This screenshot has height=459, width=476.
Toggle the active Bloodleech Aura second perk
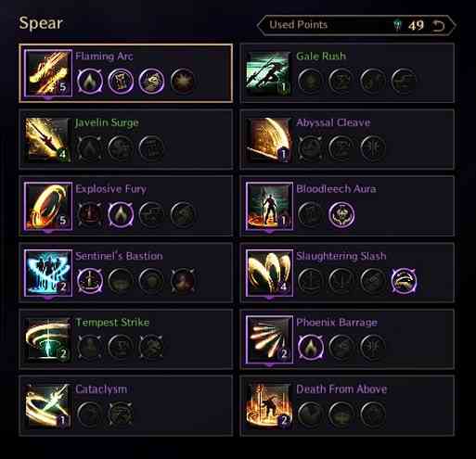click(341, 214)
